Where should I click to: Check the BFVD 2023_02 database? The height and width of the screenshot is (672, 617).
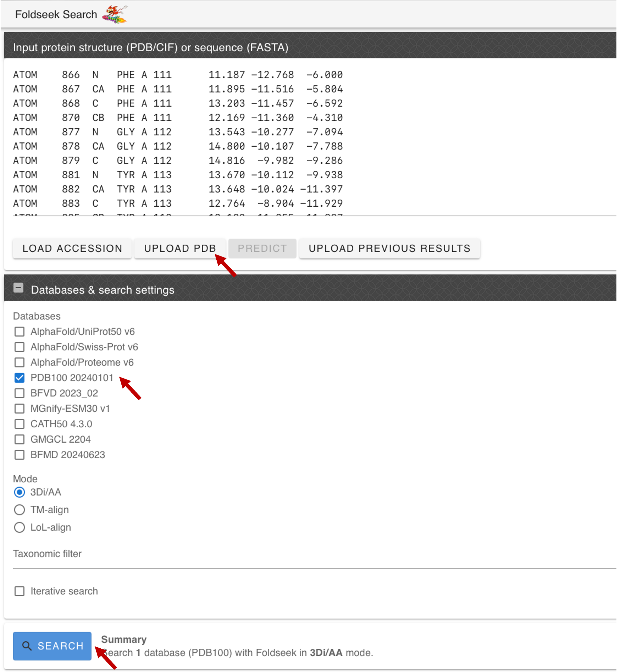click(x=19, y=393)
